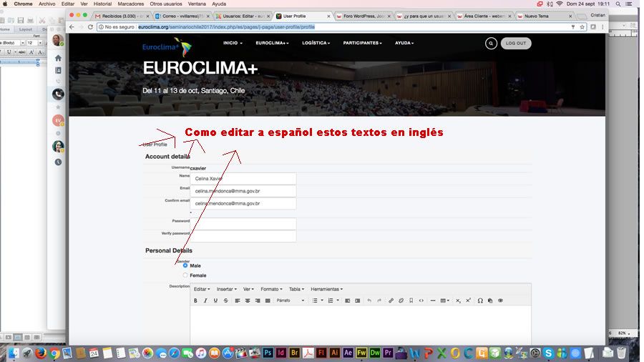
Task: Insert a link with the chain icon
Action: tap(391, 300)
